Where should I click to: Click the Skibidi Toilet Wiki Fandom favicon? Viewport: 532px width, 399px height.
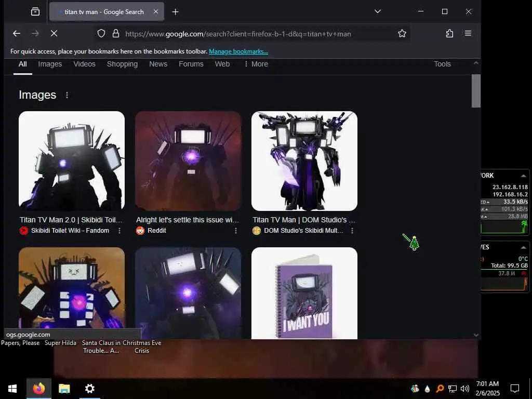24,231
